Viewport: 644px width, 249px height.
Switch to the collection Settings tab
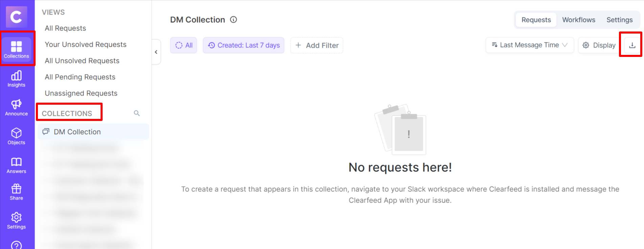(x=619, y=20)
